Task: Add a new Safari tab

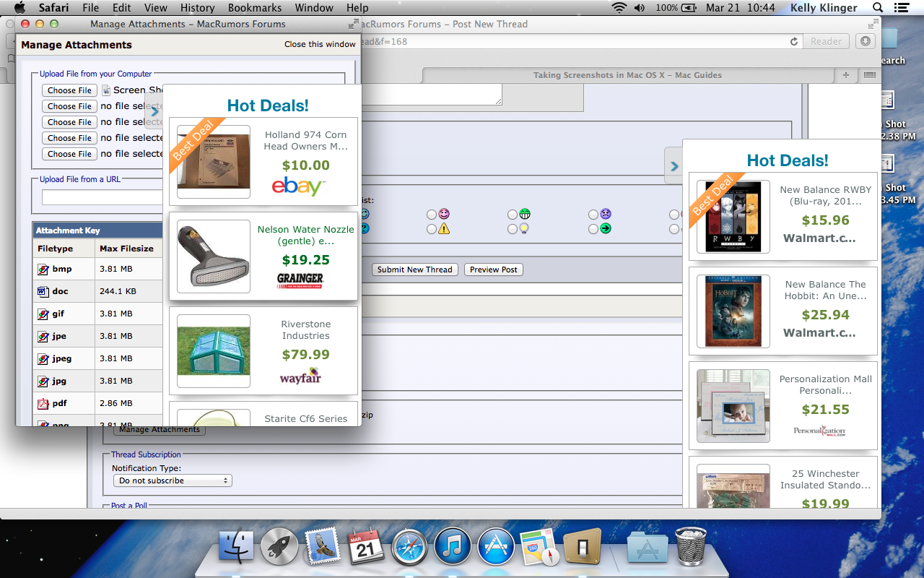Action: [x=846, y=75]
